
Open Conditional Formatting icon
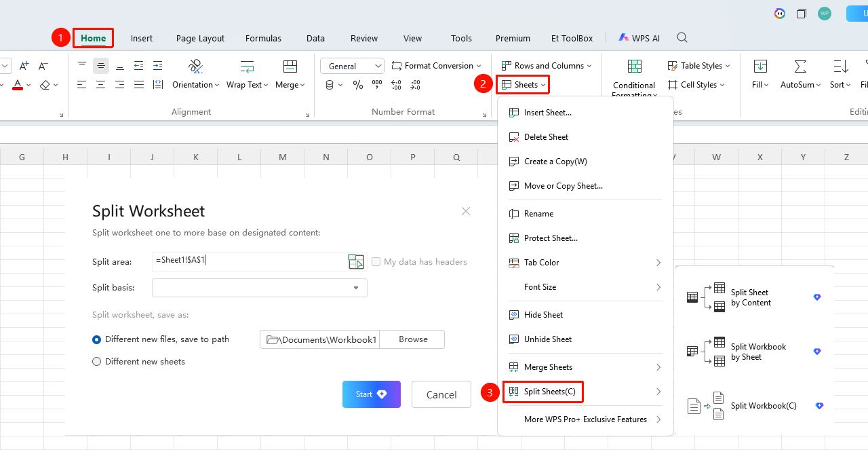635,66
